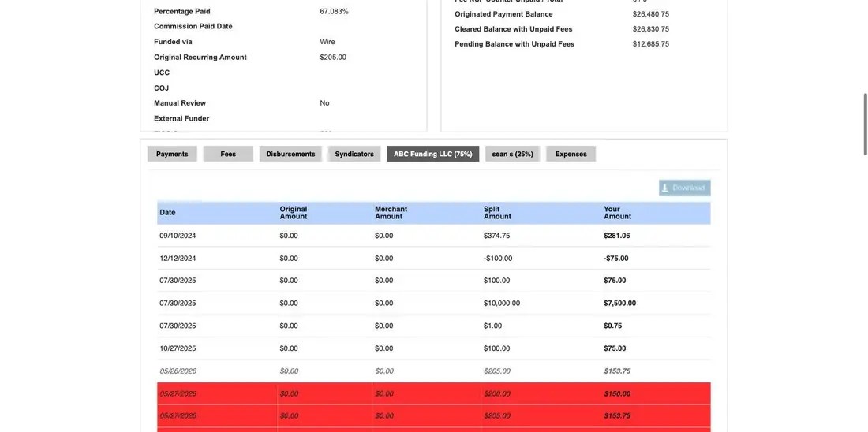Click the Download button

pos(685,188)
